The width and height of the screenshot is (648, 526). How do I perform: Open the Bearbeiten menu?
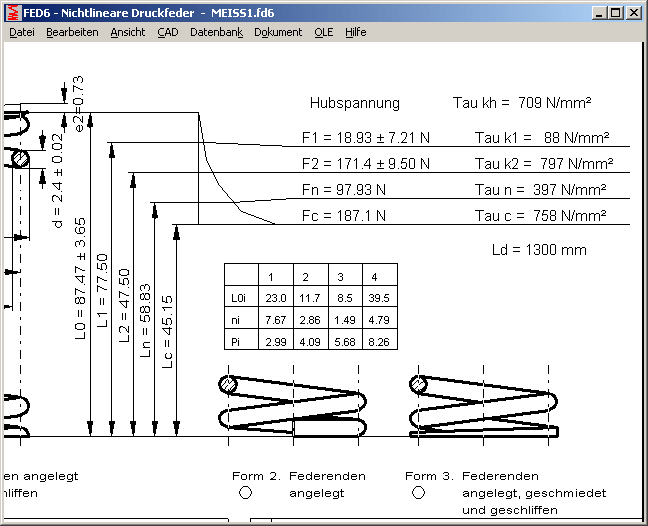pyautogui.click(x=72, y=32)
